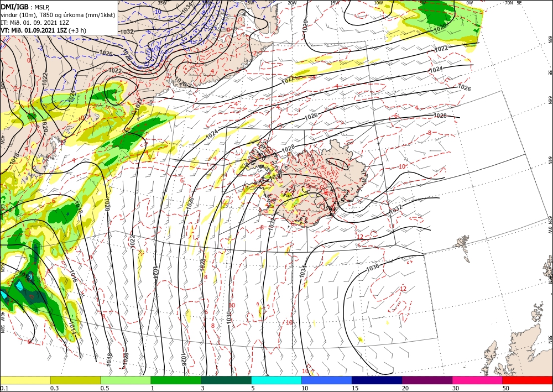Select the dark green 3–5 legend swatch
Screen dimensions: 553x392
tap(226, 380)
